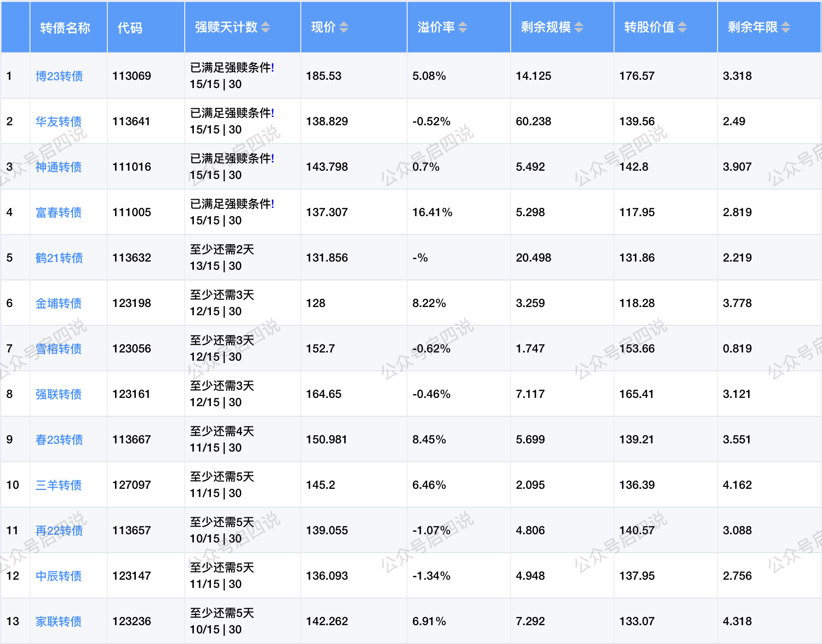The height and width of the screenshot is (644, 822).
Task: Open the 金埔转债 link
Action: tap(59, 304)
